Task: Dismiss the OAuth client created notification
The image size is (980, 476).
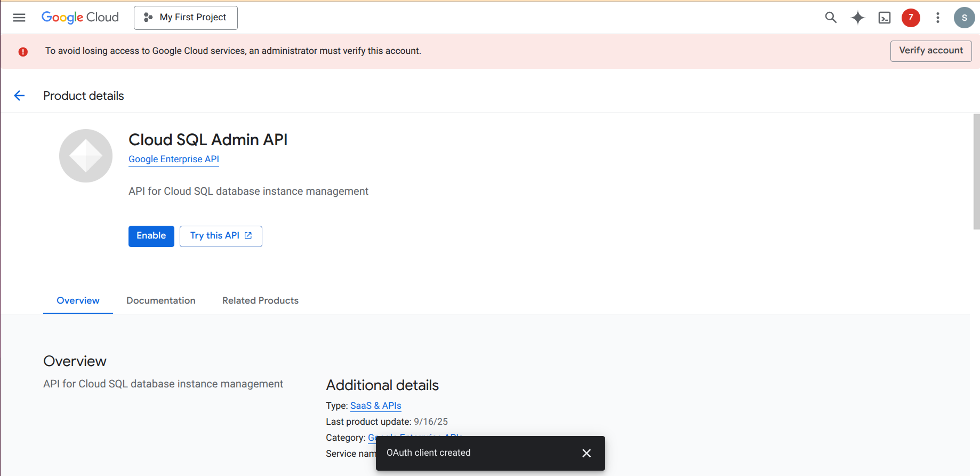Action: coord(587,453)
